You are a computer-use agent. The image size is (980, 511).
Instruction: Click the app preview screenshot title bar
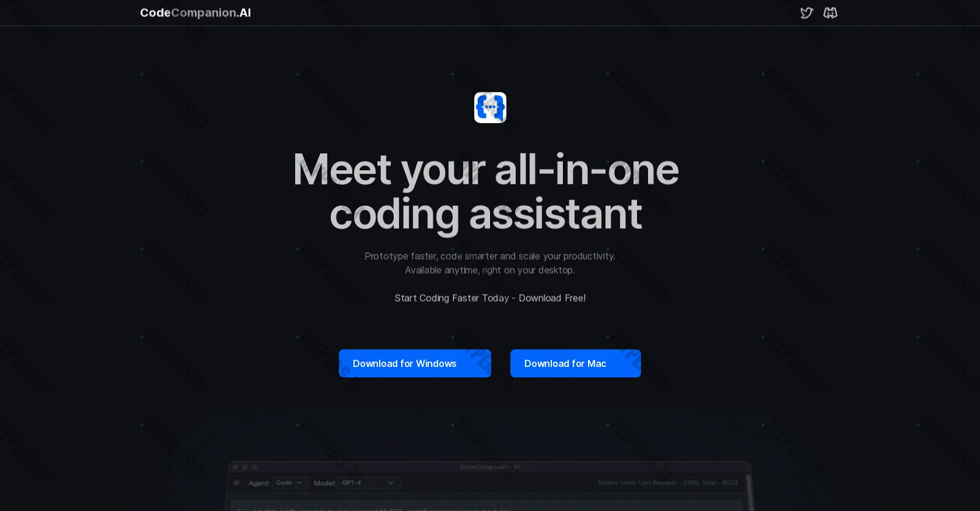(x=489, y=467)
